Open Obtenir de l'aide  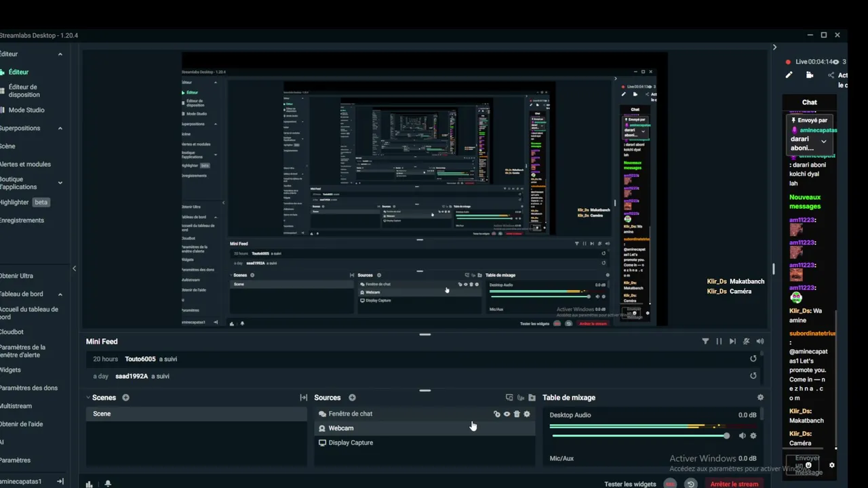pyautogui.click(x=21, y=424)
